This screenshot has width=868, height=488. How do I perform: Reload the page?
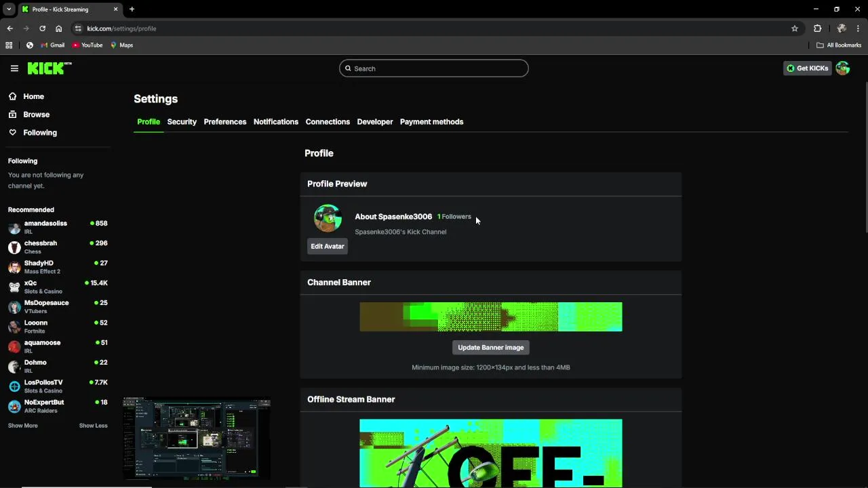pos(42,28)
